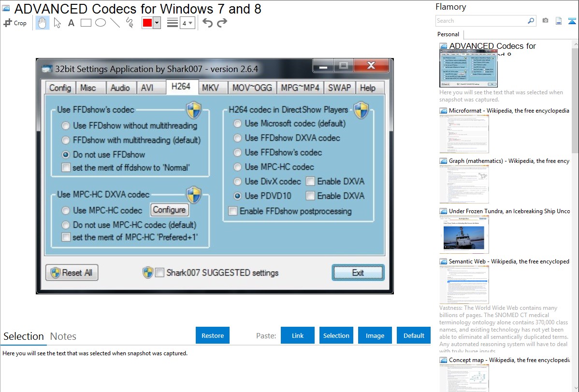Switch to the Config tab
Viewport: 579px width, 392px height.
60,88
